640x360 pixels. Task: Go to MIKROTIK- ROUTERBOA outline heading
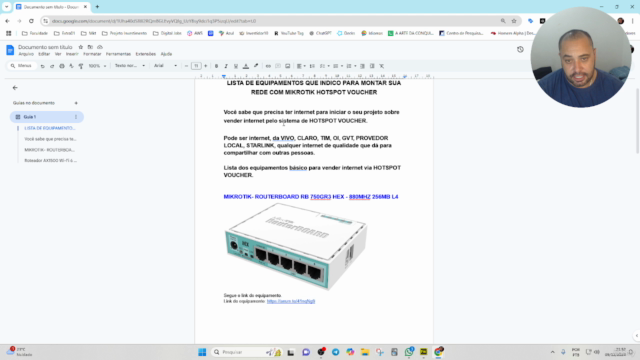pos(49,150)
